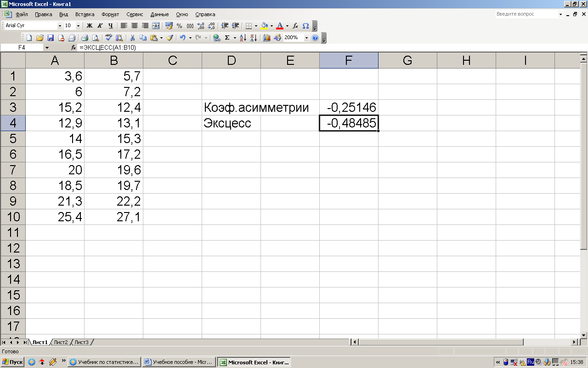Open the Формат menu

[110, 14]
